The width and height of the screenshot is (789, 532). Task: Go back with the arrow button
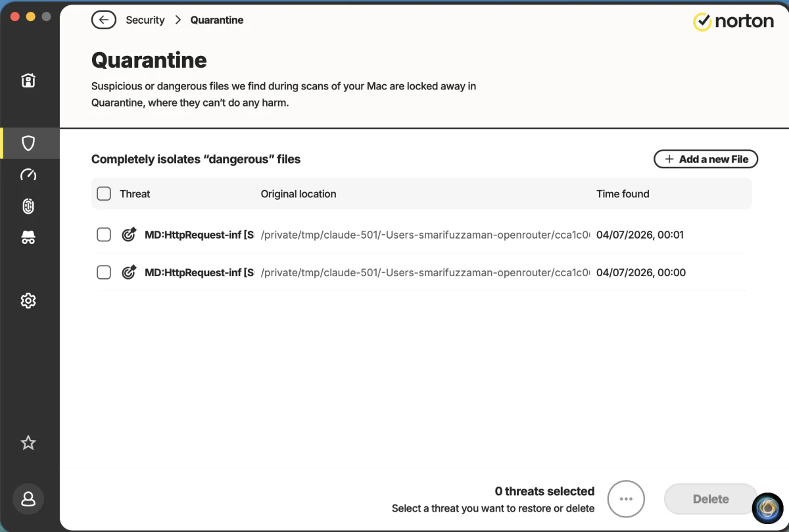point(104,20)
